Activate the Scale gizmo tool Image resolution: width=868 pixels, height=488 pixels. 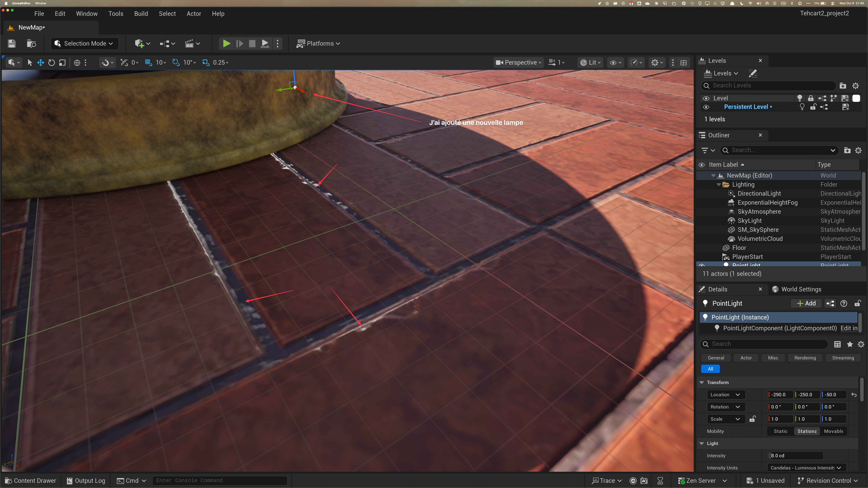(62, 63)
